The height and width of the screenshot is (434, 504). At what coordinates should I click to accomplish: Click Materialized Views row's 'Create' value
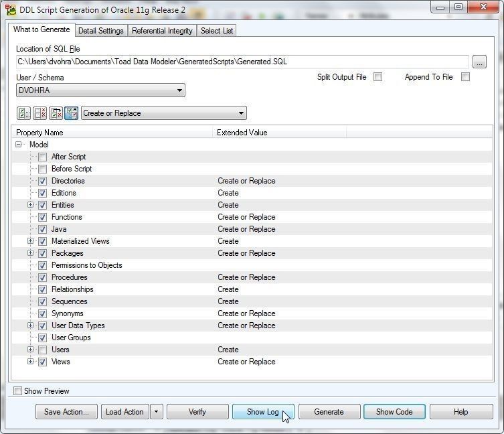tap(228, 241)
